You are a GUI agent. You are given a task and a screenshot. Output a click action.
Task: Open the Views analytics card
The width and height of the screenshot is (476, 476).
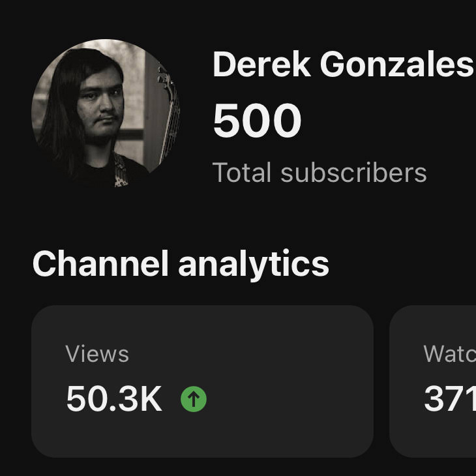[202, 381]
